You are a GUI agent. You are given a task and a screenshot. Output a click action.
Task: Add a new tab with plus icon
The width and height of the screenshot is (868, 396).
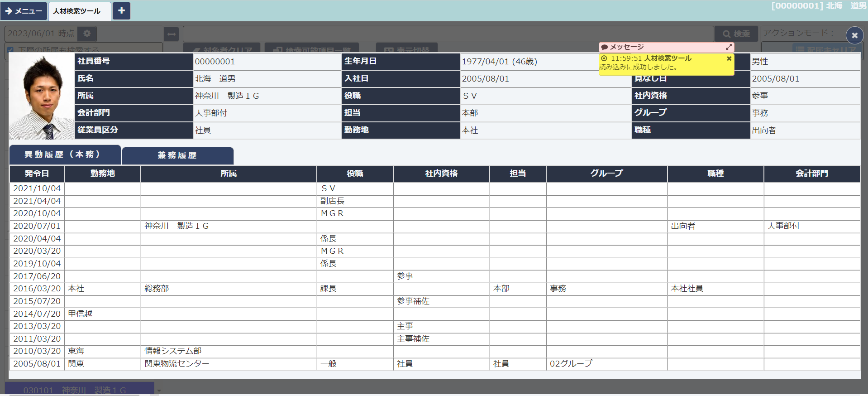click(x=121, y=11)
